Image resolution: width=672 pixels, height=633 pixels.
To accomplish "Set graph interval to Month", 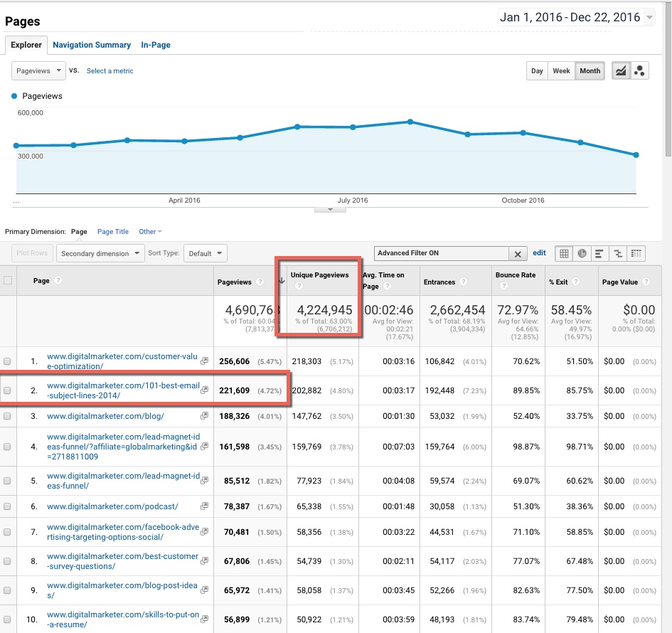I will click(590, 70).
